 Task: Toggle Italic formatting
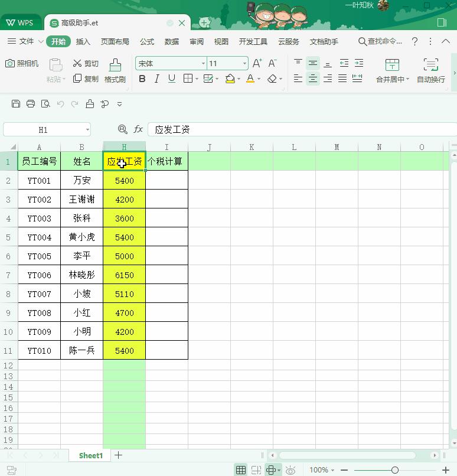pyautogui.click(x=157, y=79)
